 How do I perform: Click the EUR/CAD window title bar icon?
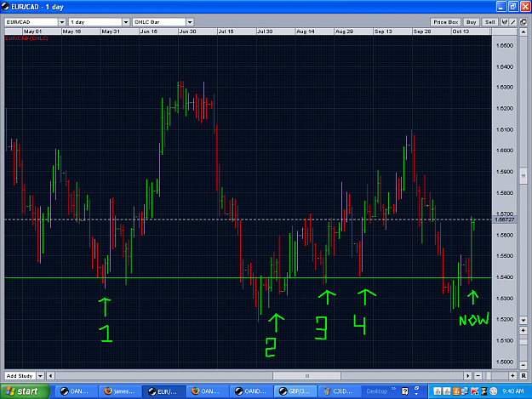pos(5,7)
